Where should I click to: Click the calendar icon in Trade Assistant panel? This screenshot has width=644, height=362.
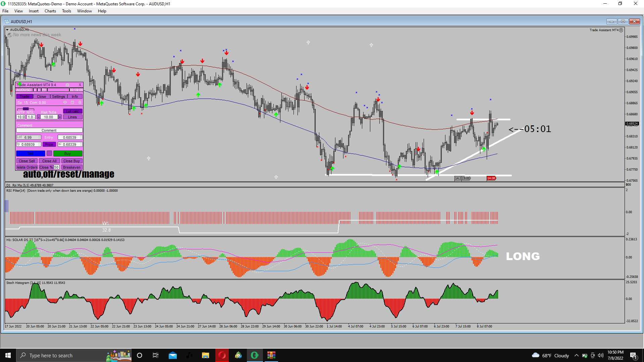click(x=72, y=102)
